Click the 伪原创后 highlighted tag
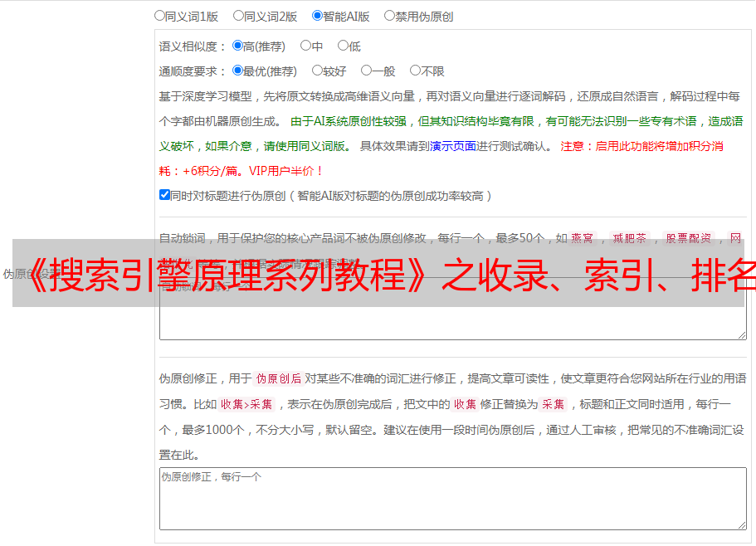 tap(279, 378)
